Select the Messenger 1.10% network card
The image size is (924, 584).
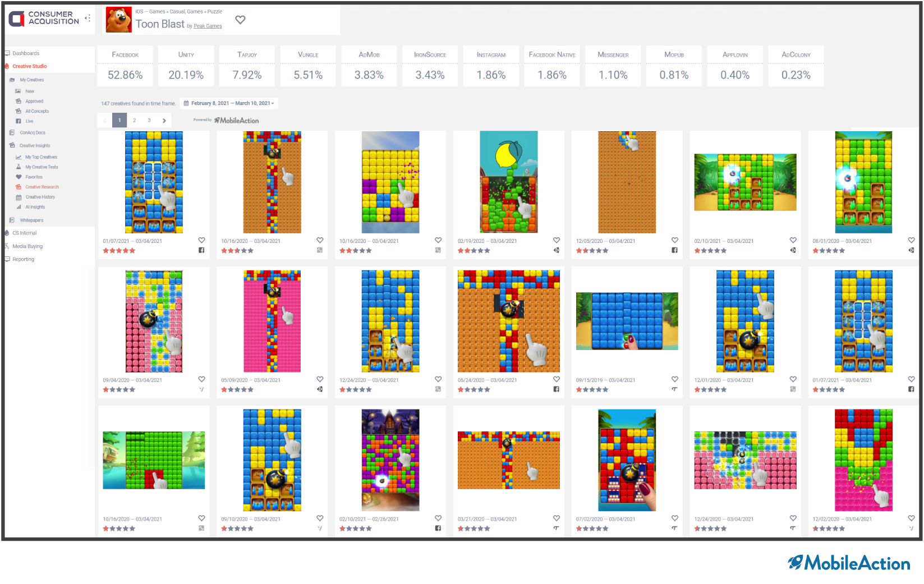point(613,66)
